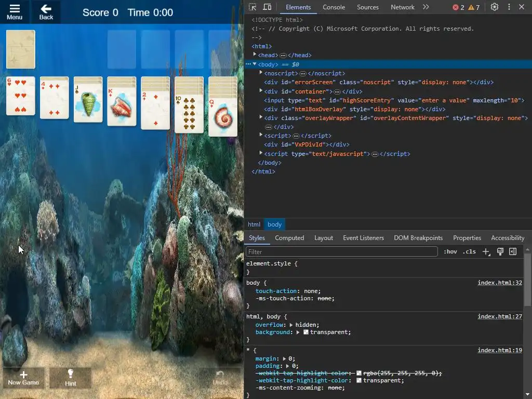Select the queen of diamonds card

223,117
